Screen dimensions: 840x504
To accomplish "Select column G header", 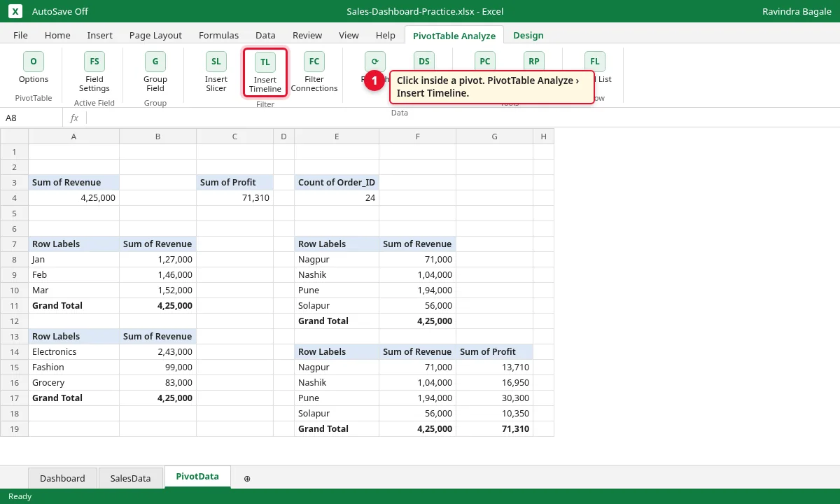I will point(494,136).
